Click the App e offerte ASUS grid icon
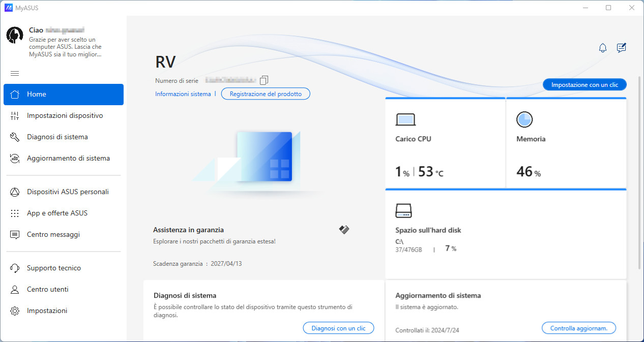The width and height of the screenshot is (644, 342). (x=15, y=213)
